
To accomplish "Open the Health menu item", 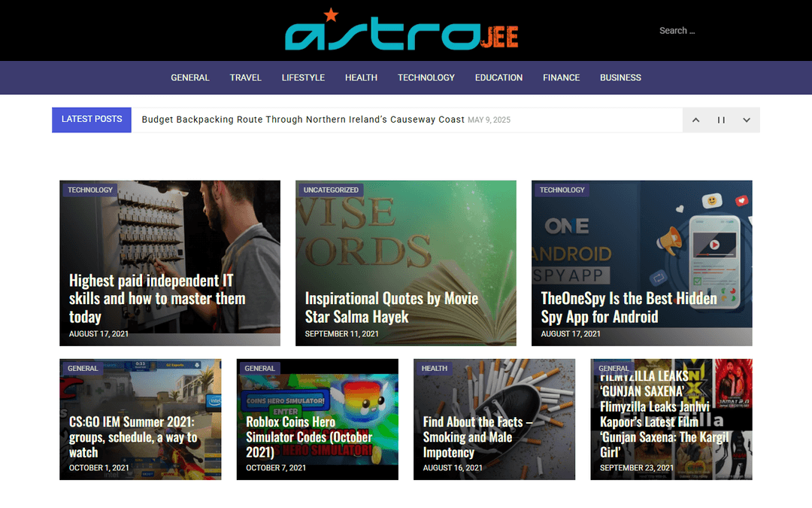I will coord(361,78).
